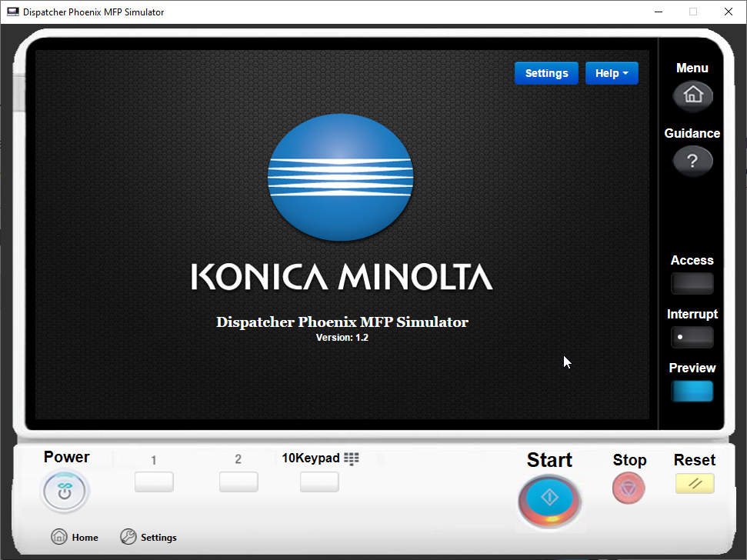This screenshot has width=747, height=560.
Task: Open Guidance with the question mark button
Action: pyautogui.click(x=692, y=161)
